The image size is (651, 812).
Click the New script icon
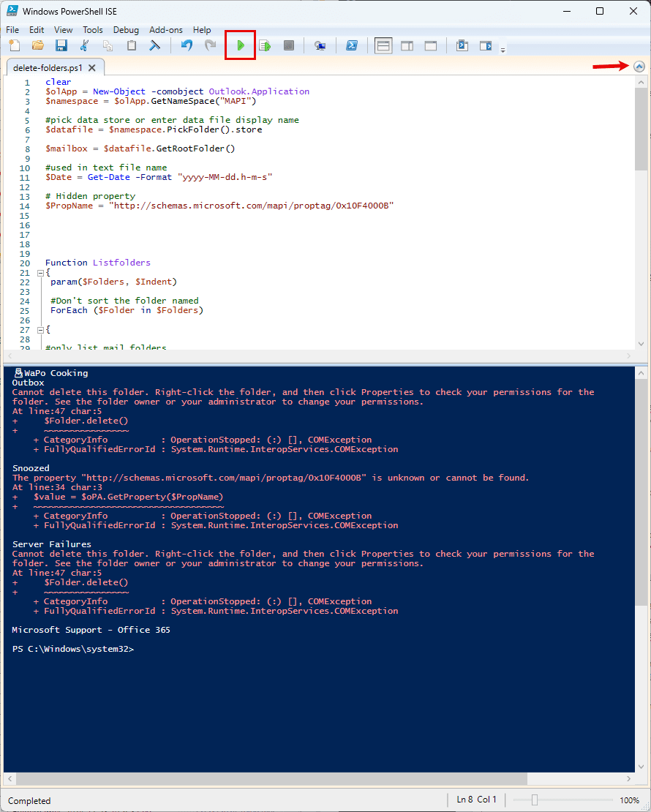15,45
